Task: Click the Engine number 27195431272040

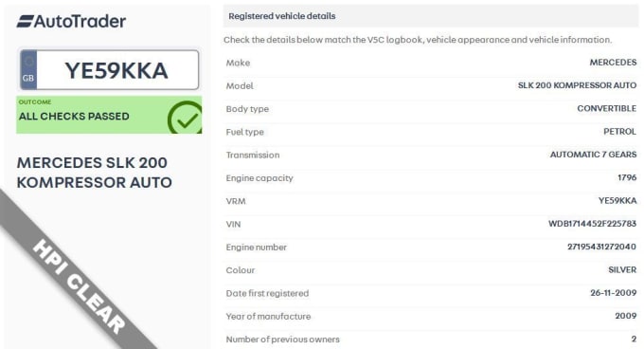Action: (x=601, y=247)
